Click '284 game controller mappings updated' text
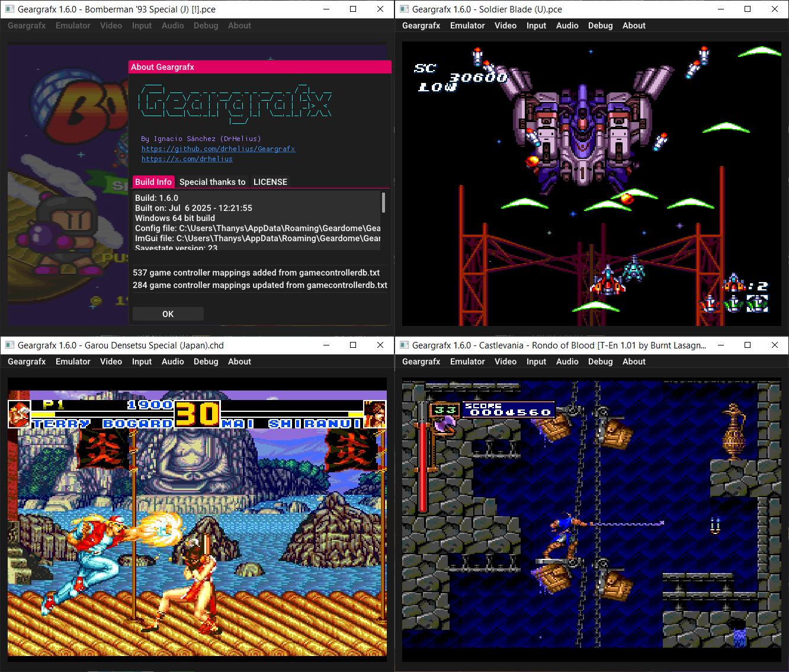789x672 pixels. click(x=260, y=285)
